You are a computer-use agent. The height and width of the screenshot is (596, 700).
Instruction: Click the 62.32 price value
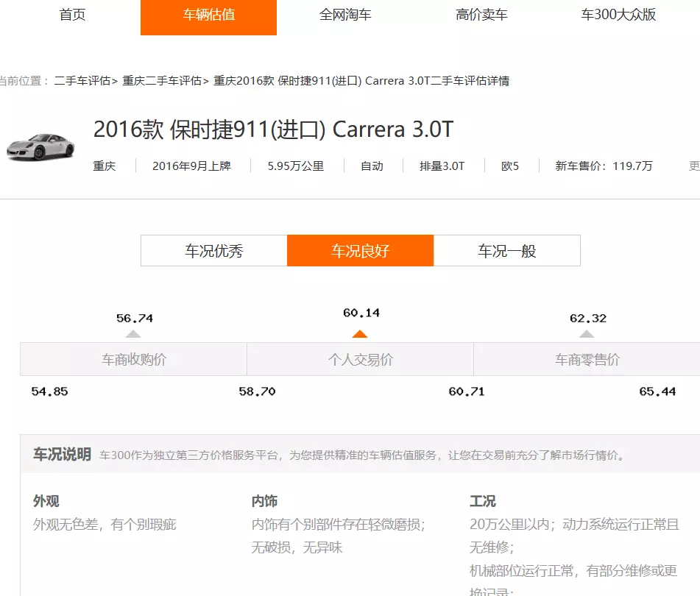[588, 319]
